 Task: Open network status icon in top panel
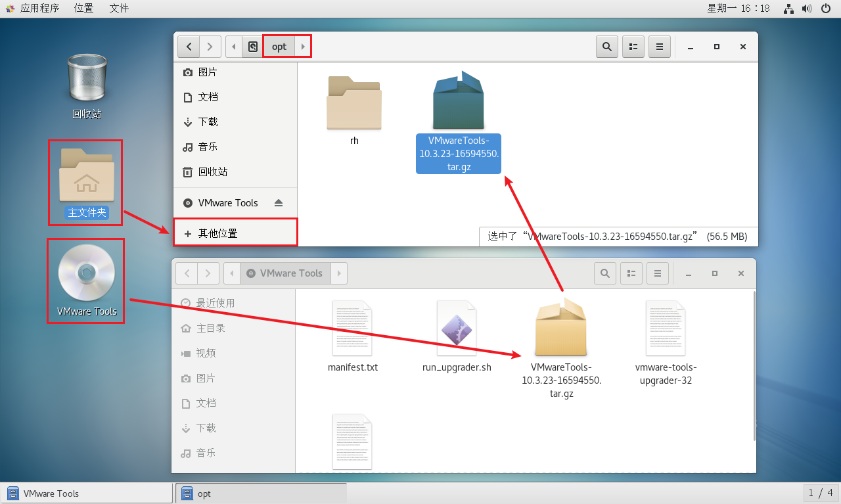(789, 9)
